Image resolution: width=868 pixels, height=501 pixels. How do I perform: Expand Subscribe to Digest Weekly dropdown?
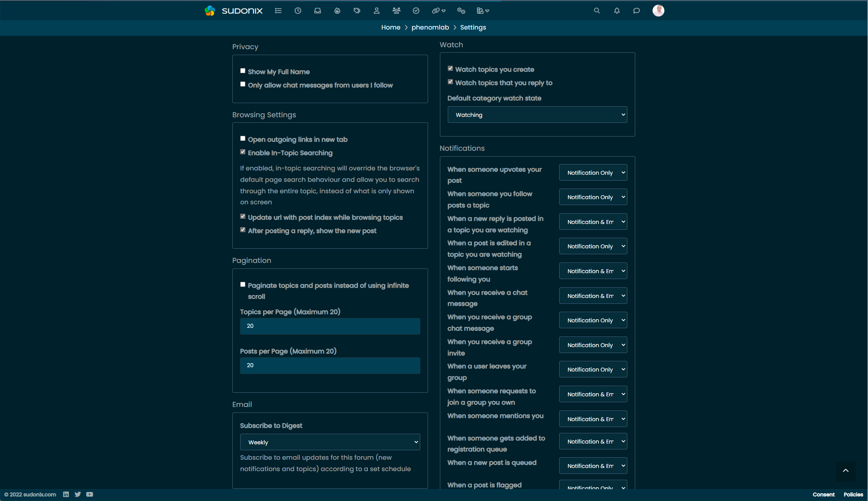(x=330, y=442)
